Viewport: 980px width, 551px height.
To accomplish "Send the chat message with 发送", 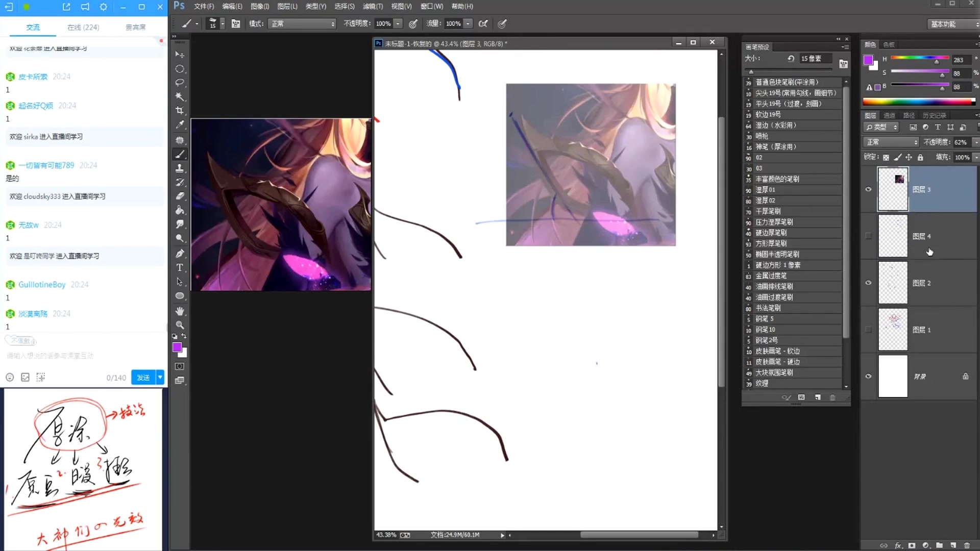I will (143, 377).
